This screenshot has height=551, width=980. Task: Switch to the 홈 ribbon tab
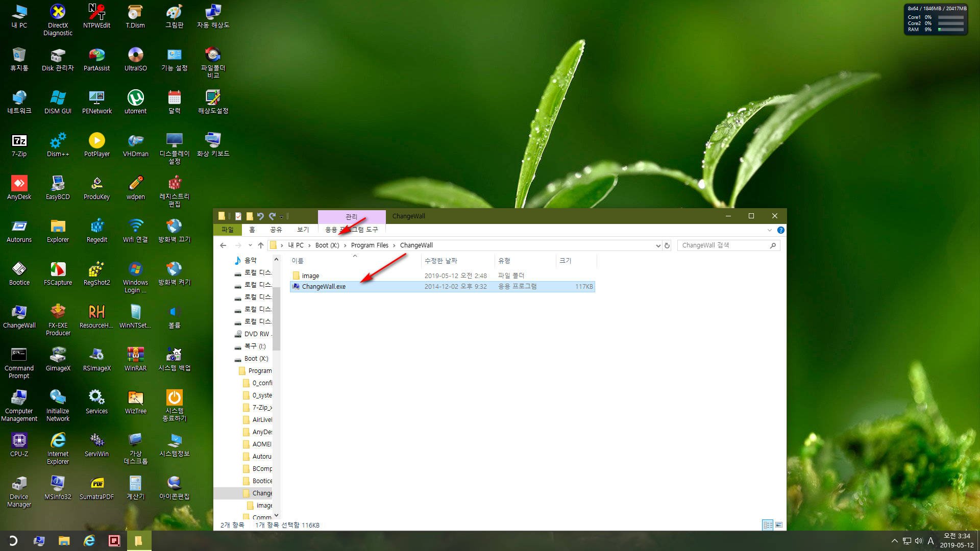(252, 230)
